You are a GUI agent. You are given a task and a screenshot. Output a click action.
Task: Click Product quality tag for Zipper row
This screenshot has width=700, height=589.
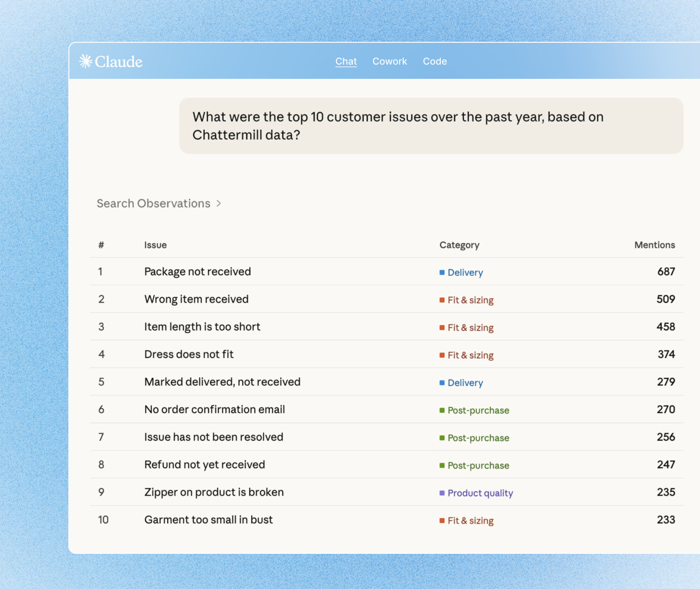(476, 493)
